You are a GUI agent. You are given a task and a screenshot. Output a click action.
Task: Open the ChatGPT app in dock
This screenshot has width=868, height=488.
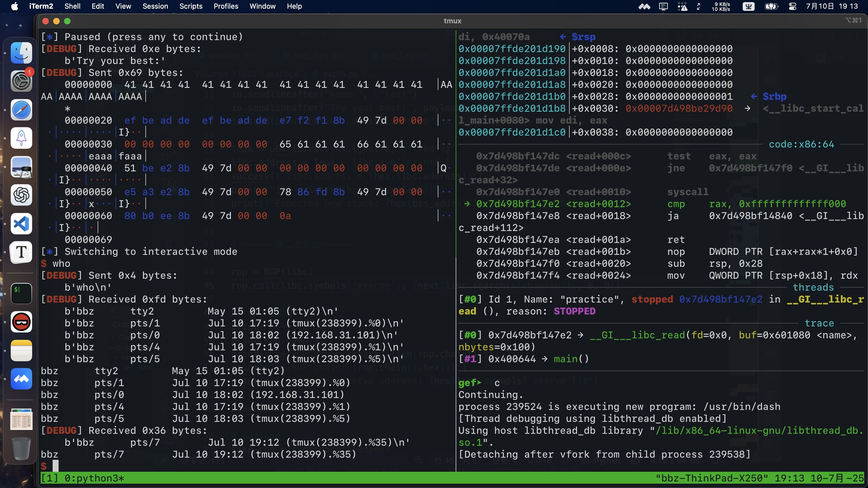21,195
